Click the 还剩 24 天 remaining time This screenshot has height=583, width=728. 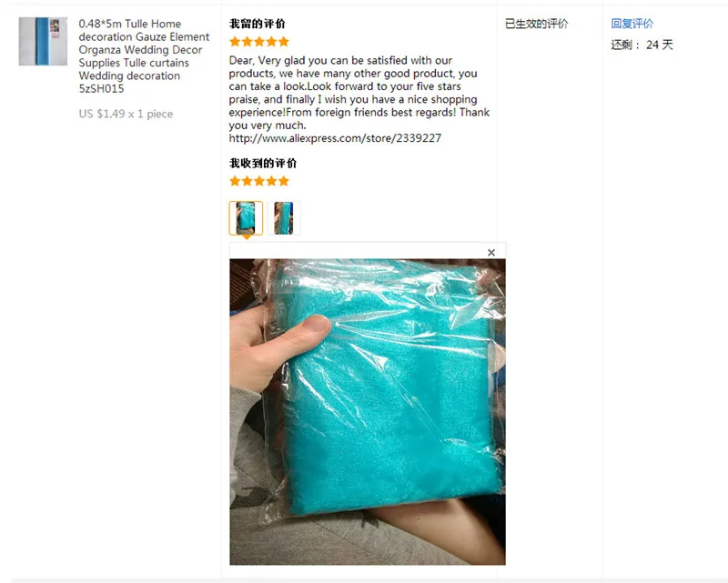[642, 45]
